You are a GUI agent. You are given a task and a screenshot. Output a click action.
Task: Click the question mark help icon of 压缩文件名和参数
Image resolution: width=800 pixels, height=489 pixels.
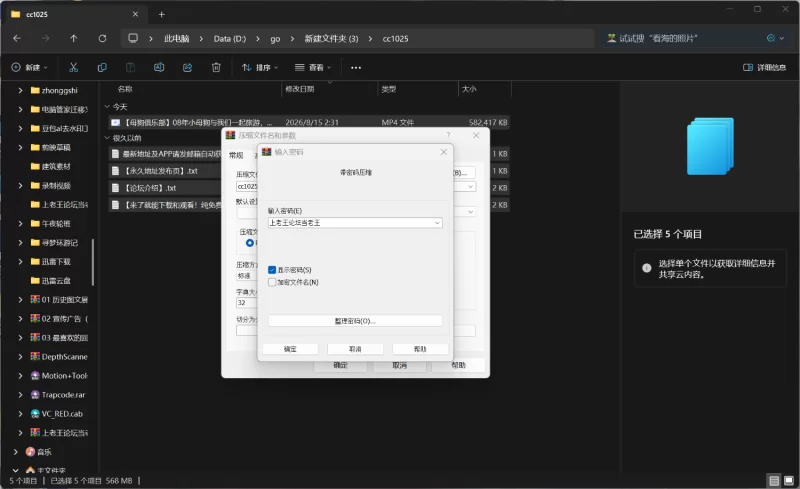coord(448,135)
